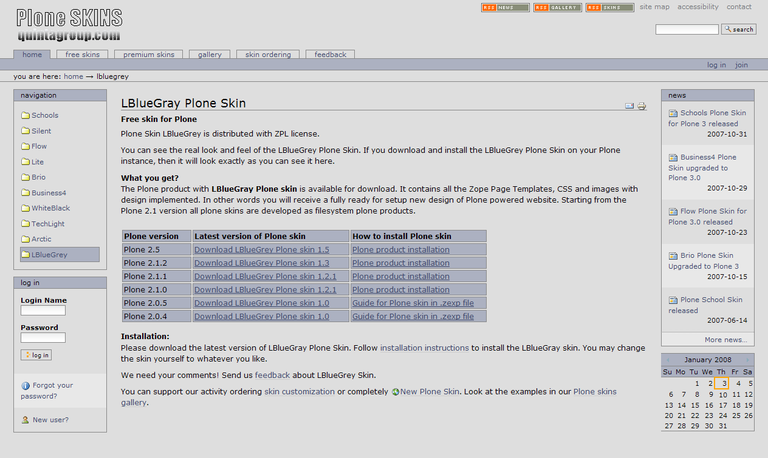Open the RSS Skins feed badge
Screen dimensions: 768x458
click(609, 7)
